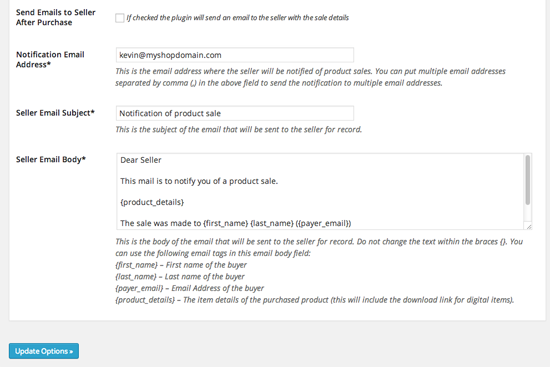Click the textarea resize handle corner
The height and width of the screenshot is (367, 550).
click(529, 227)
